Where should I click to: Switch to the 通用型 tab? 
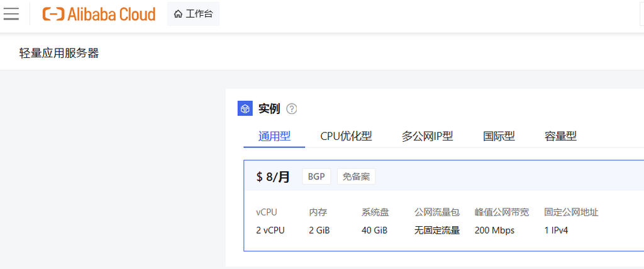click(274, 136)
